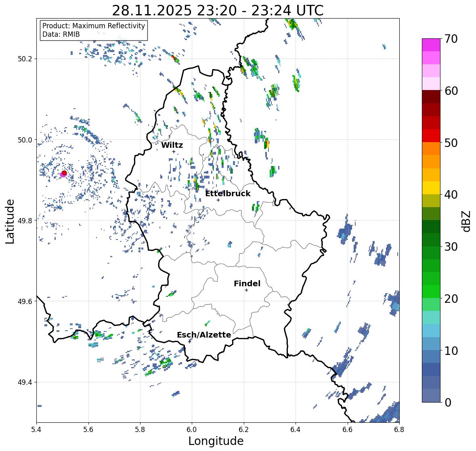This screenshot has width=476, height=451.
Task: Click the red 50 dBZ colorbar segment
Action: (x=431, y=136)
